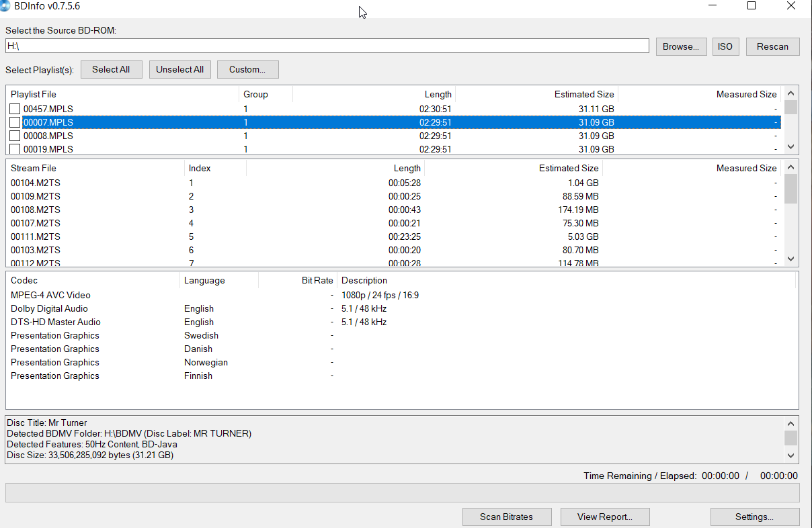Click the 1080p / 24 fps / 16:9 description
The image size is (812, 528).
point(380,295)
